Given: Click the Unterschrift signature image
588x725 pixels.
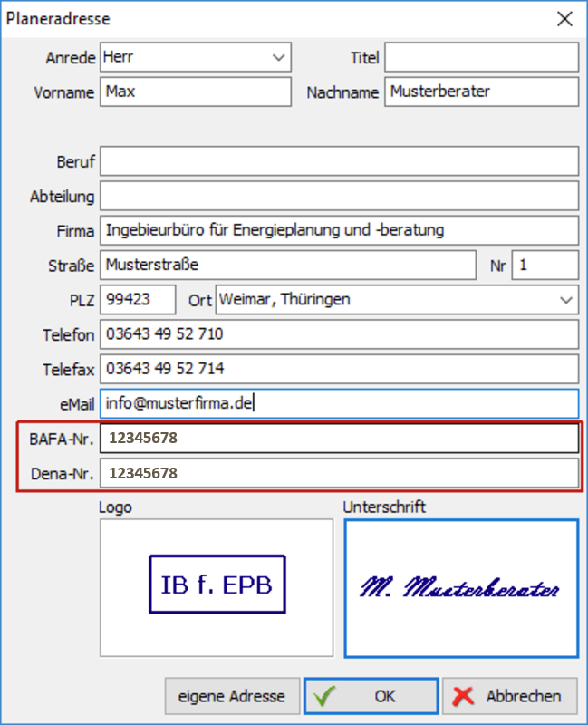Looking at the screenshot, I should [461, 588].
